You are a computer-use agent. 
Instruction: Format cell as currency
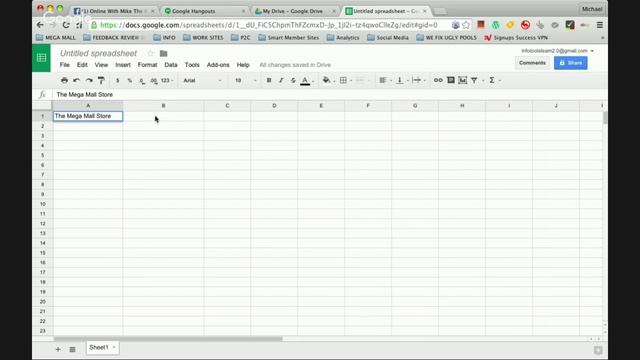click(118, 80)
